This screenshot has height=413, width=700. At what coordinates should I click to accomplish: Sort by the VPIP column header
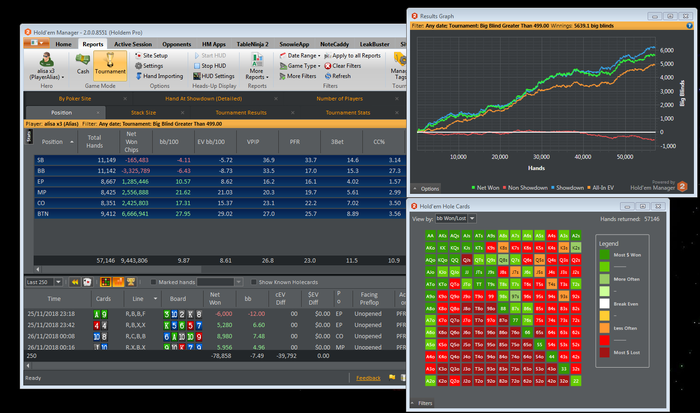[253, 142]
